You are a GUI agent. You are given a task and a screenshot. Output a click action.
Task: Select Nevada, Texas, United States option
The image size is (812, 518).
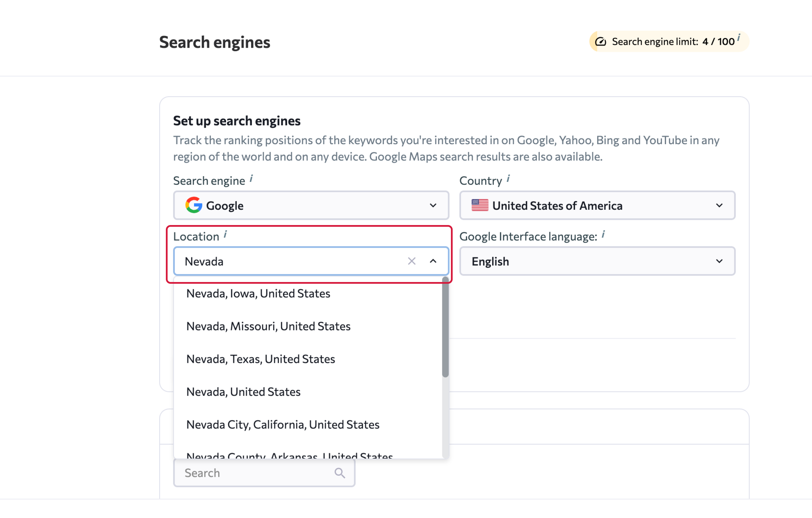tap(308, 359)
